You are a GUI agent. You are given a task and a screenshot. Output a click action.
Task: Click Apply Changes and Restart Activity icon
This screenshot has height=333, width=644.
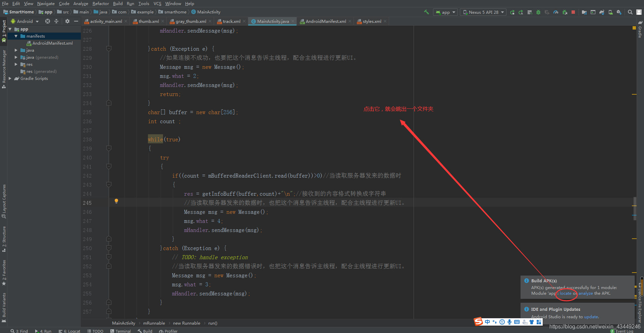521,12
